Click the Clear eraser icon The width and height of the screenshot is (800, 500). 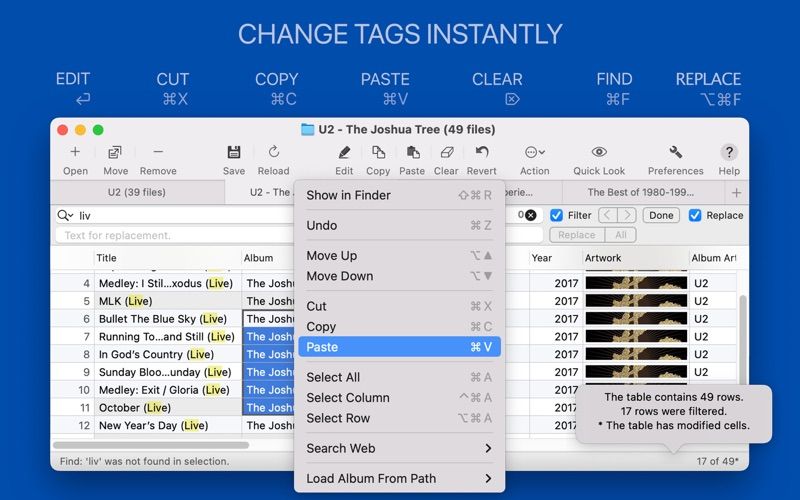[x=446, y=152]
